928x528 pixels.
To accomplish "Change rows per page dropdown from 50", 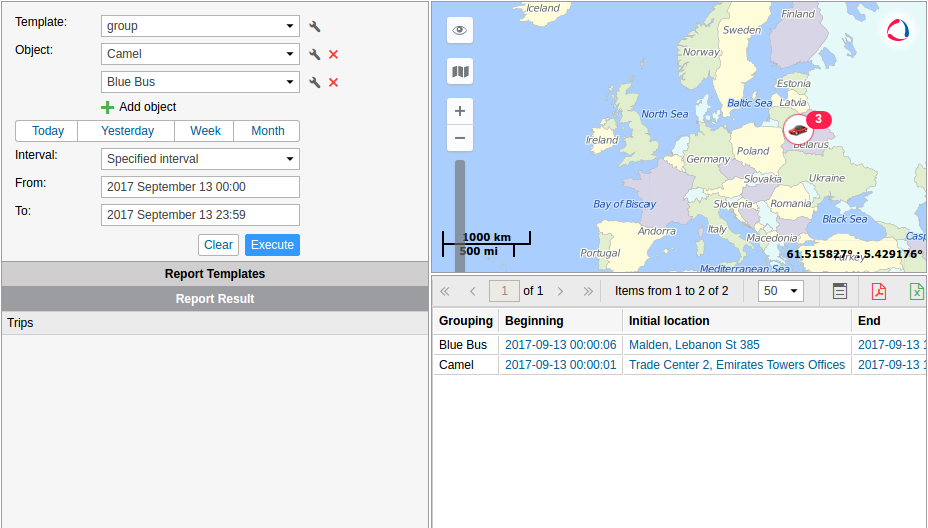I will [x=781, y=291].
